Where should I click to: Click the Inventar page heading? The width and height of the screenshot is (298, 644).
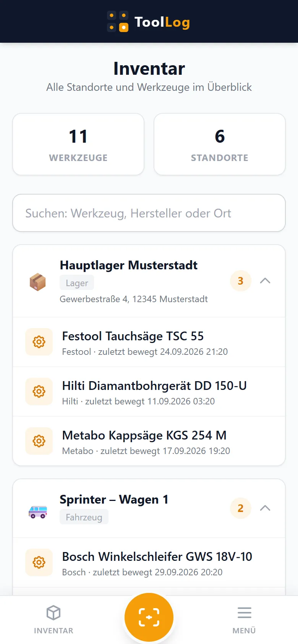(149, 69)
